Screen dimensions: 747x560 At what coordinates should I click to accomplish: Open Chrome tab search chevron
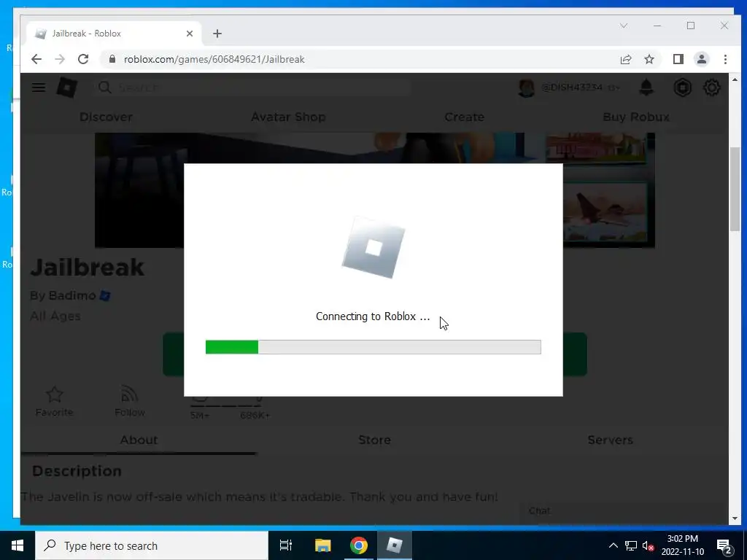click(x=624, y=26)
